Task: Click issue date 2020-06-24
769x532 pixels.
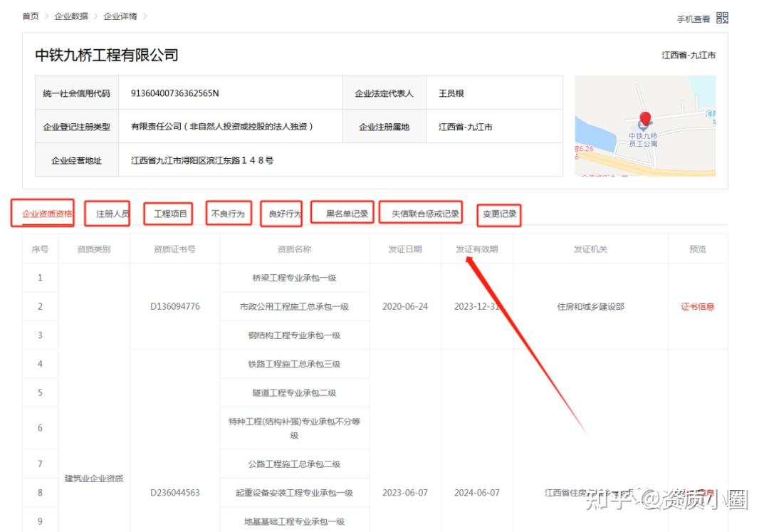Action: tap(405, 306)
